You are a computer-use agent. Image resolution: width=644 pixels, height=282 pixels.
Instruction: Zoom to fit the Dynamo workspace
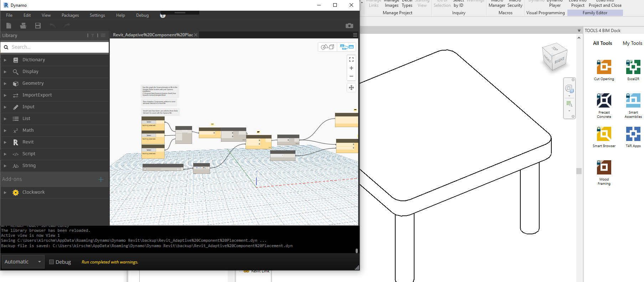coord(351,59)
